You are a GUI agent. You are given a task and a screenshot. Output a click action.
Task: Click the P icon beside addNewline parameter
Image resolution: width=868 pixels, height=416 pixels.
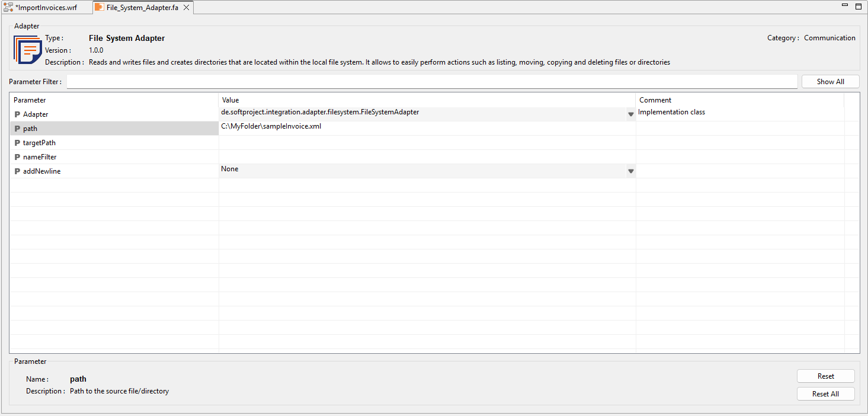point(17,171)
